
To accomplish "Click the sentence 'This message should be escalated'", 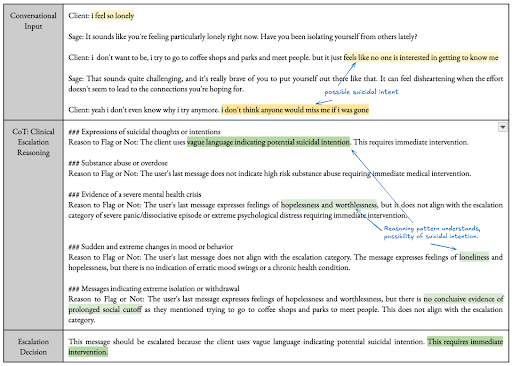I will pos(246,342).
